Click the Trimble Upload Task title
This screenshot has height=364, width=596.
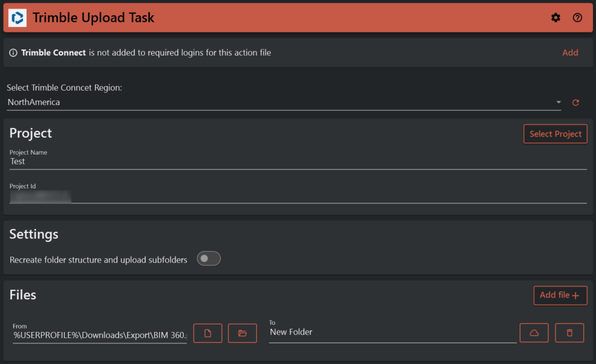coord(94,18)
